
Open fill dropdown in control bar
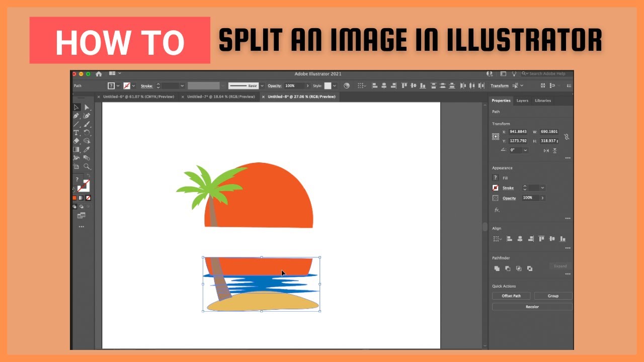[118, 86]
